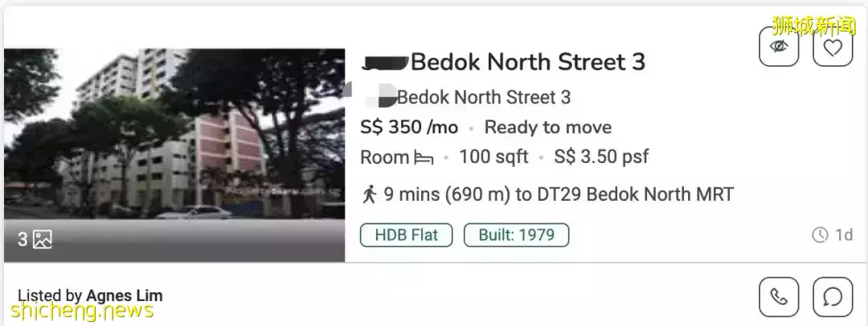Open chat with the agent

point(833,297)
